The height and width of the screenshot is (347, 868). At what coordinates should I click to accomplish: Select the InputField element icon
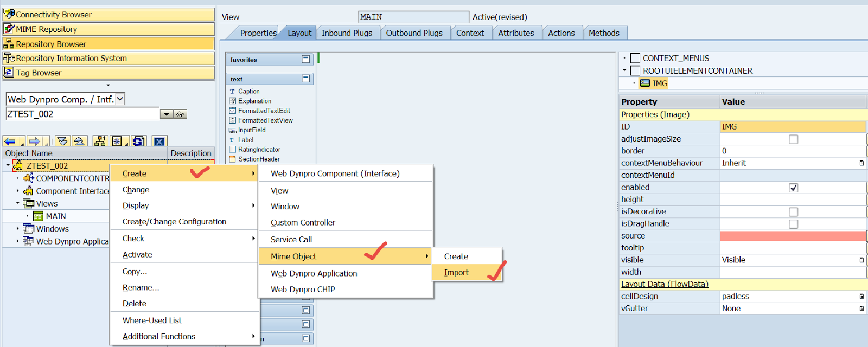[x=233, y=130]
